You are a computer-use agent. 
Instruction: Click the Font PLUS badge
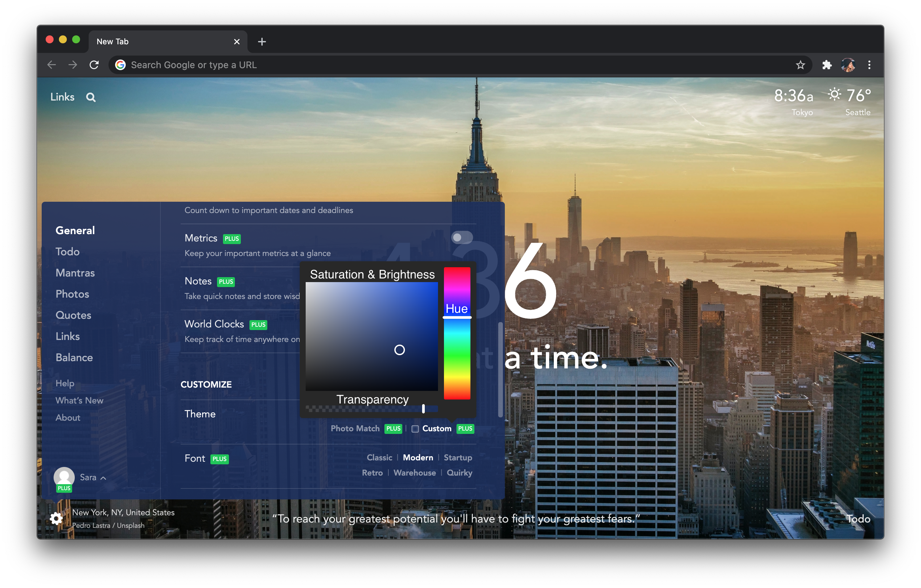(x=220, y=459)
